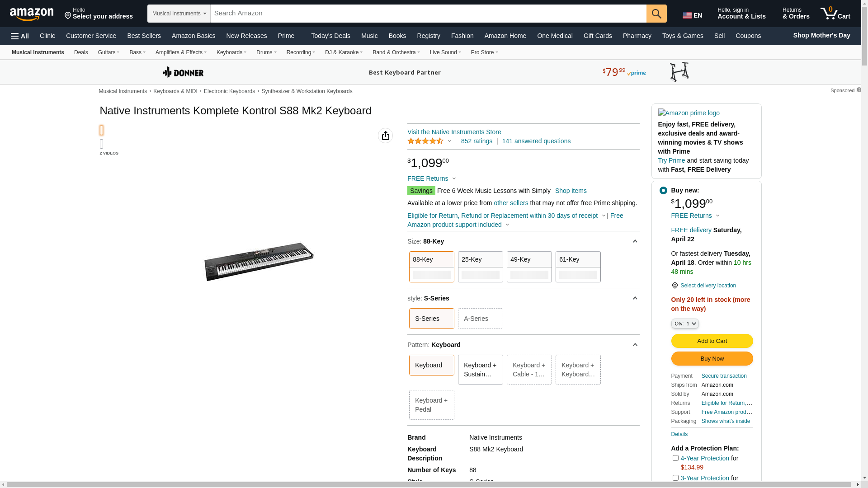Open the Qty quantity dropdown
This screenshot has height=488, width=868.
tap(684, 324)
